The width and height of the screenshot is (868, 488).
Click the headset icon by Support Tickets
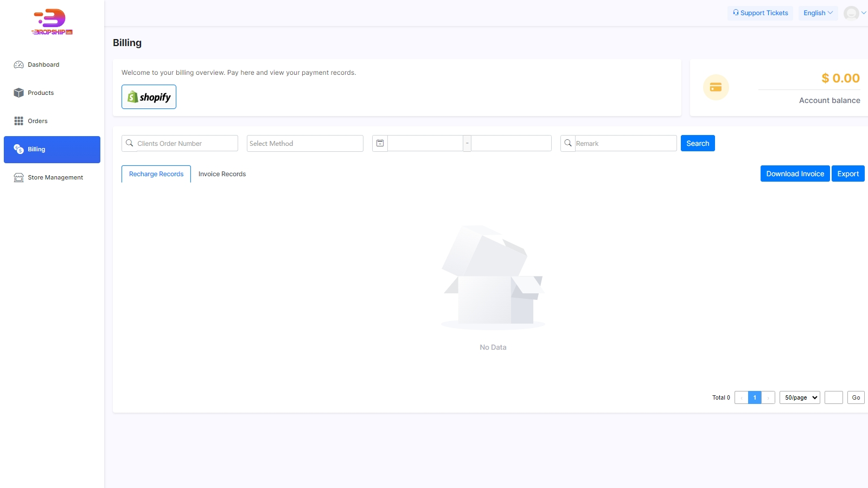(736, 12)
